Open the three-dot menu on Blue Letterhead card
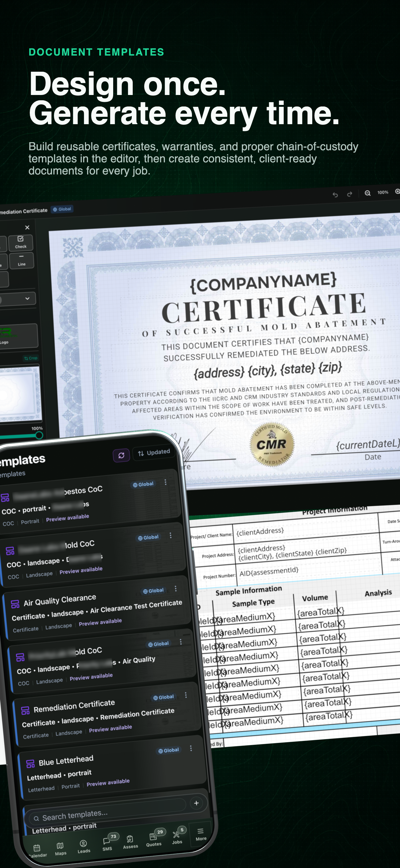400x868 pixels. tap(191, 748)
